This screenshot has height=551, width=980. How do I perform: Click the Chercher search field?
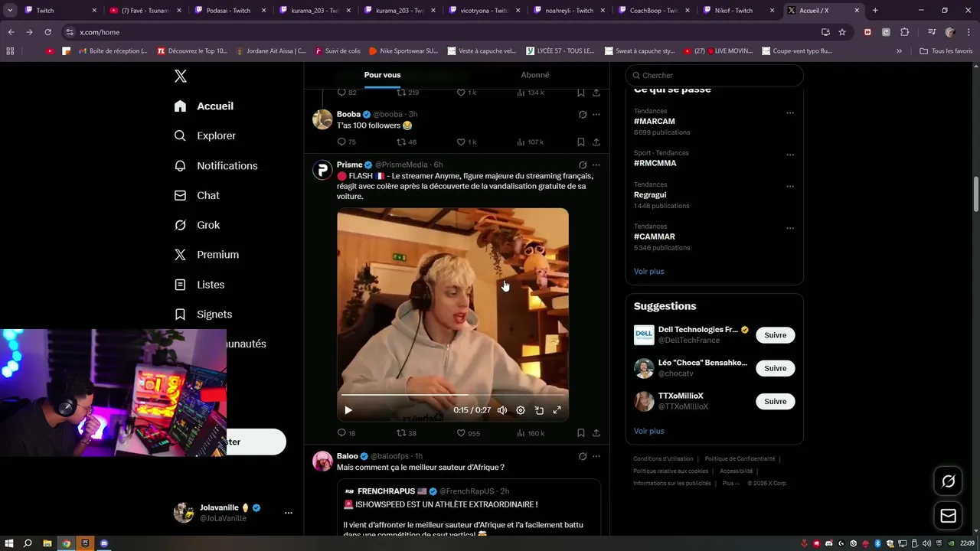point(714,75)
